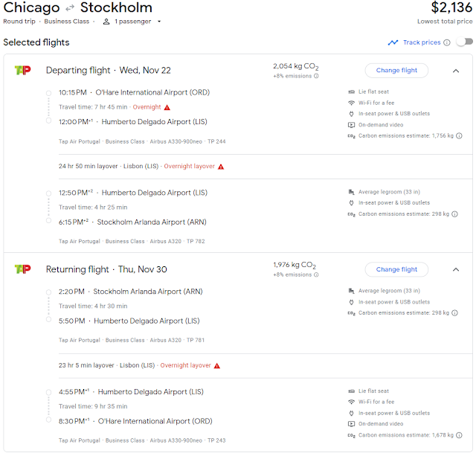Click On-demand video icon for TP 243

pyautogui.click(x=351, y=424)
